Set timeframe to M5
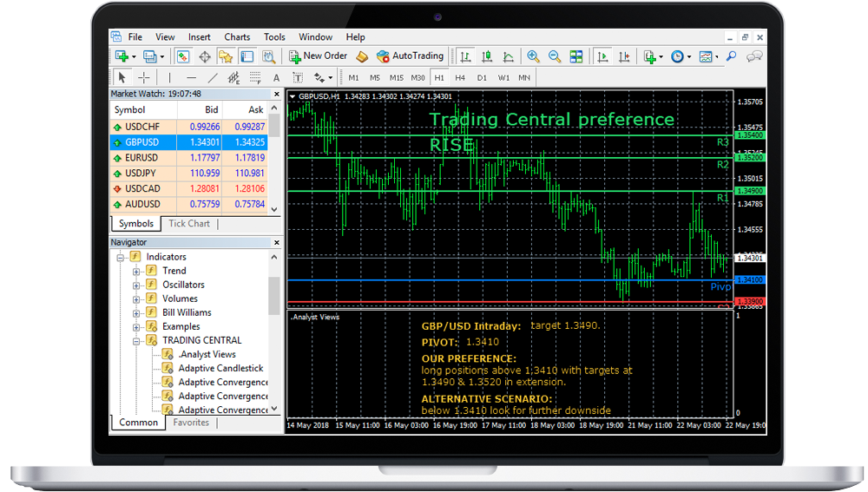The image size is (868, 492). pos(375,78)
